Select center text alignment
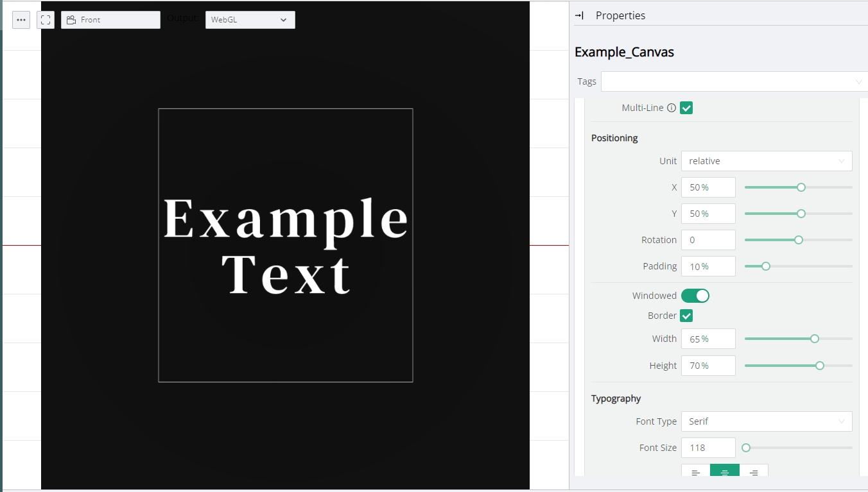 (725, 472)
